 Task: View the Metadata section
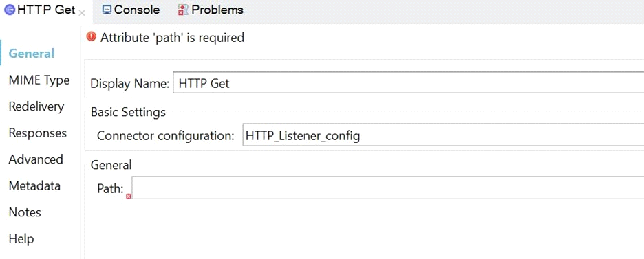[34, 186]
